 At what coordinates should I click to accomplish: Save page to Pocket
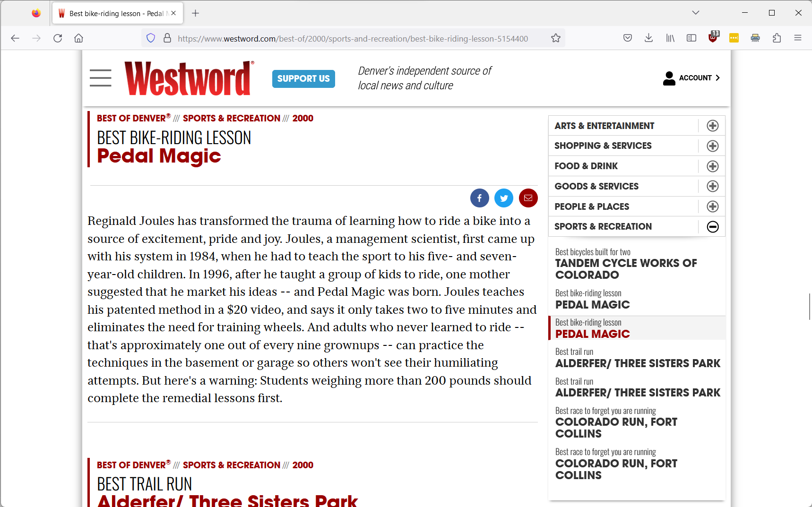(x=628, y=38)
